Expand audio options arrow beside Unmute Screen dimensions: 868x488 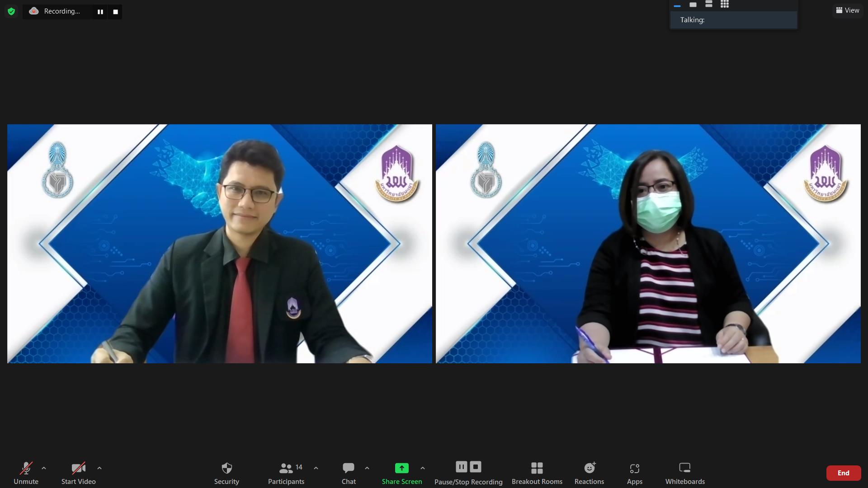pyautogui.click(x=44, y=468)
